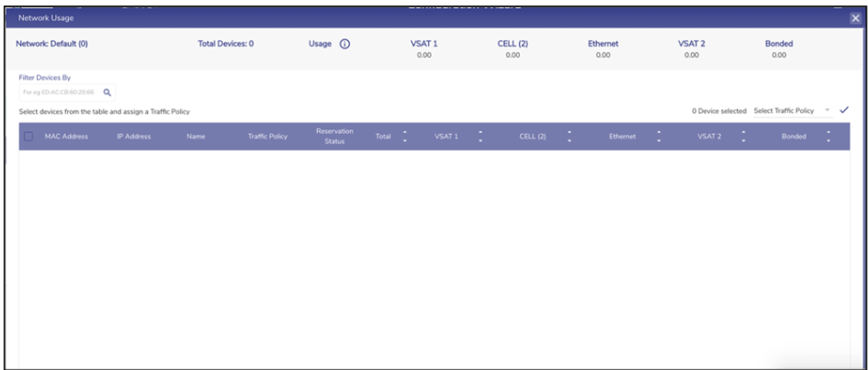Click the Filter Devices By input field
This screenshot has height=370, width=868.
pyautogui.click(x=60, y=92)
